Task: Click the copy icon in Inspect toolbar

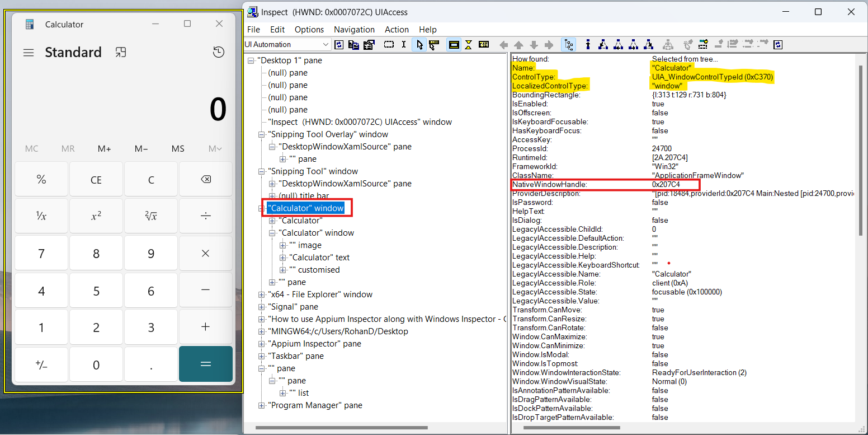Action: click(x=353, y=45)
